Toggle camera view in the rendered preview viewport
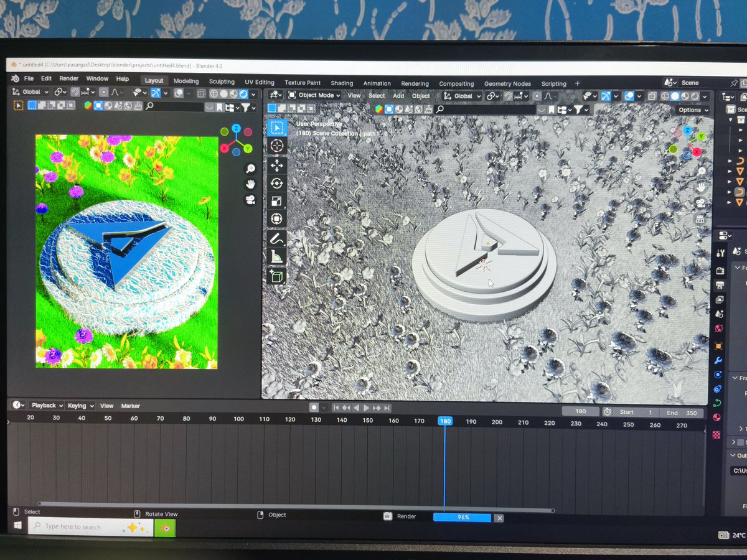This screenshot has height=560, width=747. [x=250, y=200]
